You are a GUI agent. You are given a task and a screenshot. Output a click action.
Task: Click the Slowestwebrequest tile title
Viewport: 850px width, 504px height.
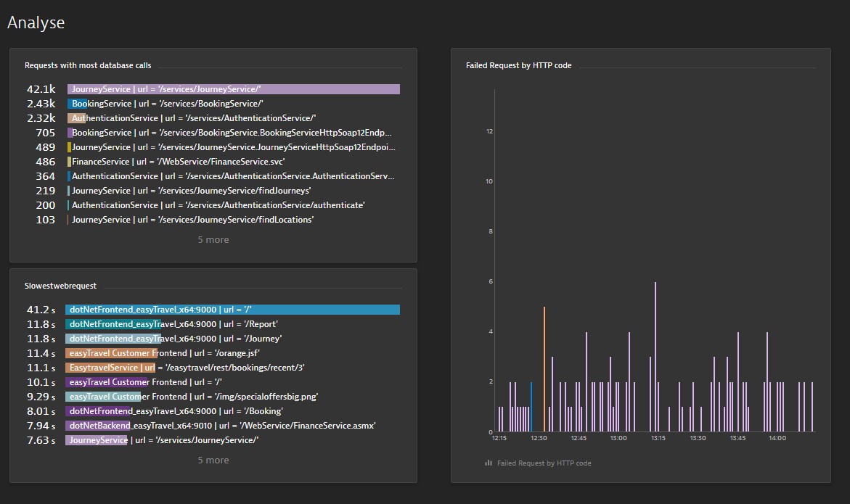coord(60,286)
